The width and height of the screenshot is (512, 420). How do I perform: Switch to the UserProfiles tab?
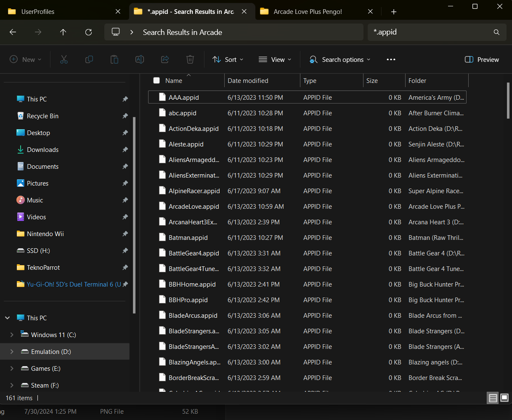click(65, 11)
